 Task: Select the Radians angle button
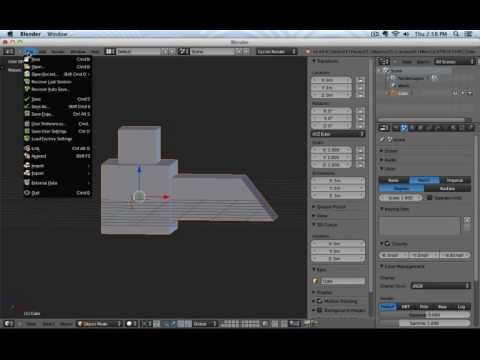coord(448,189)
